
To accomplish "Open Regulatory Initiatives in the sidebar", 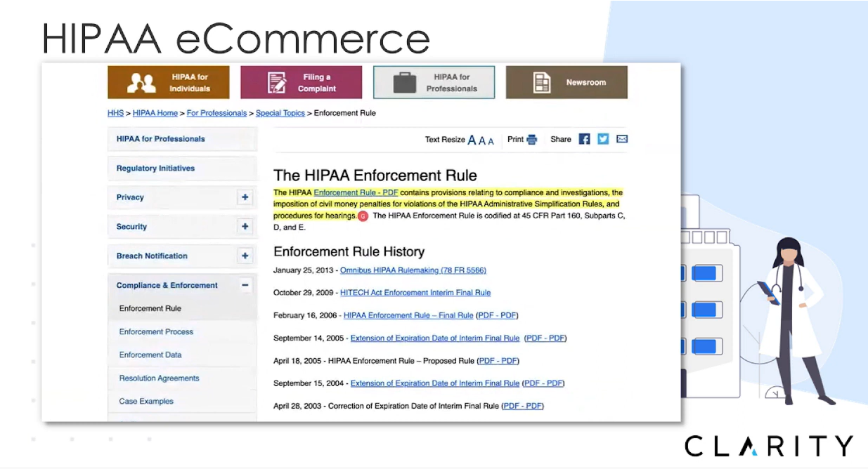I will 182,169.
